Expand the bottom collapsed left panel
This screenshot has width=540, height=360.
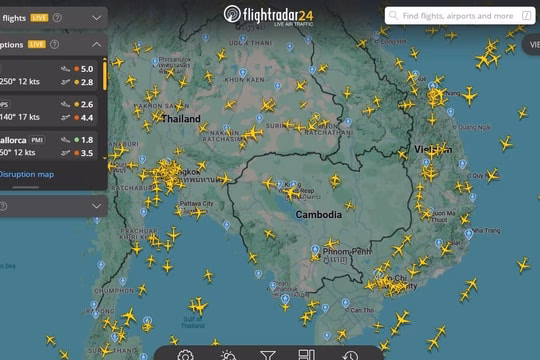pos(97,206)
